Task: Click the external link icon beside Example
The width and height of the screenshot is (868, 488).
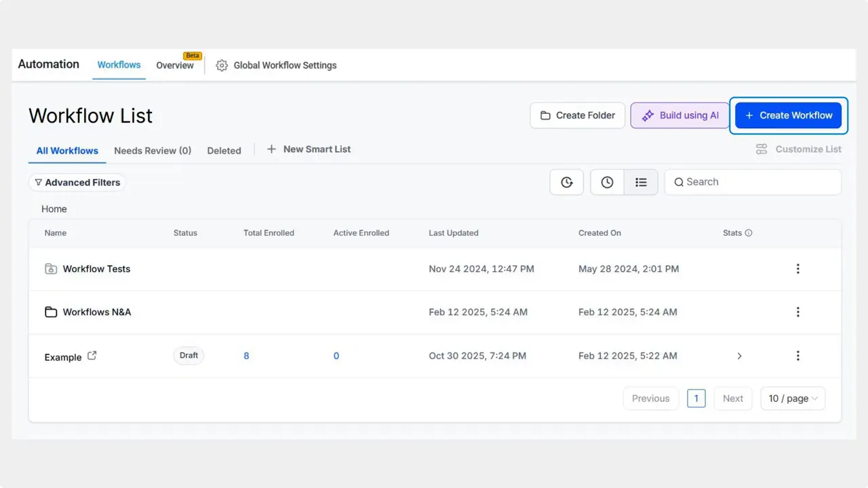Action: click(92, 354)
